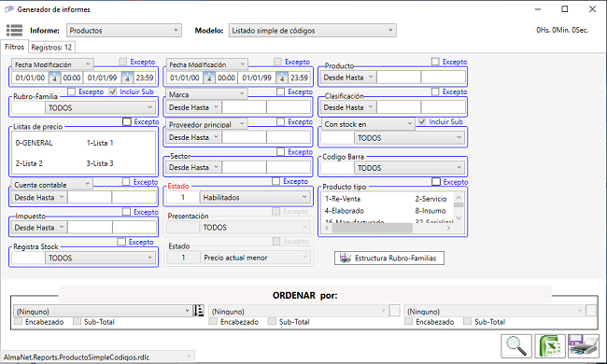Check Excepto for Sector filter
This screenshot has height=364, width=607.
point(281,151)
